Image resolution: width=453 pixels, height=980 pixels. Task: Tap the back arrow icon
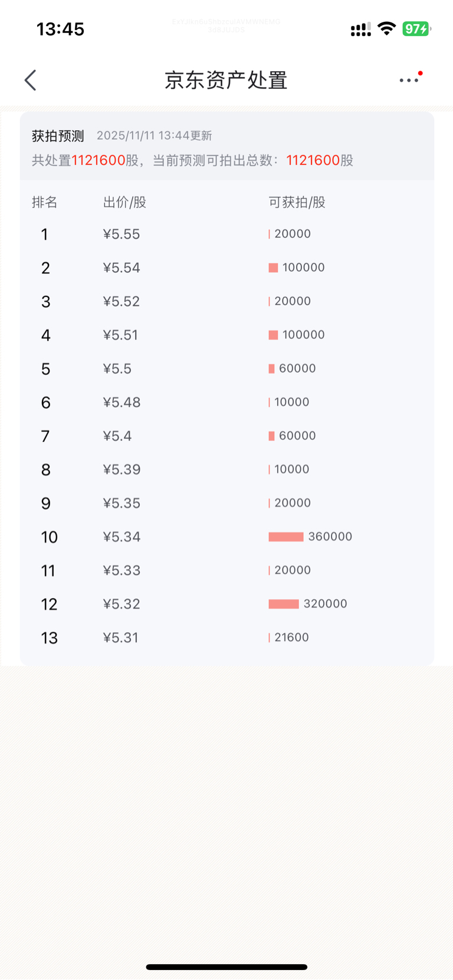[31, 80]
